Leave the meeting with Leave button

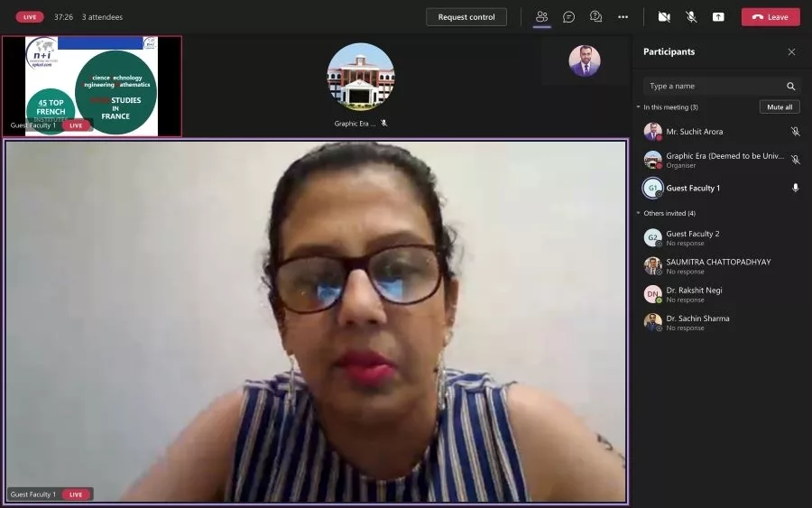[x=770, y=17]
